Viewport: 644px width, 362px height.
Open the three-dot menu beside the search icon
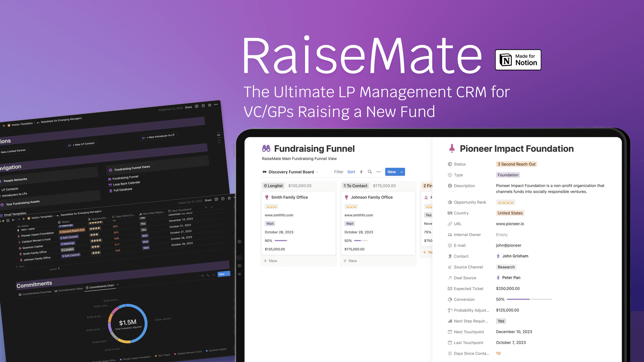click(x=378, y=172)
